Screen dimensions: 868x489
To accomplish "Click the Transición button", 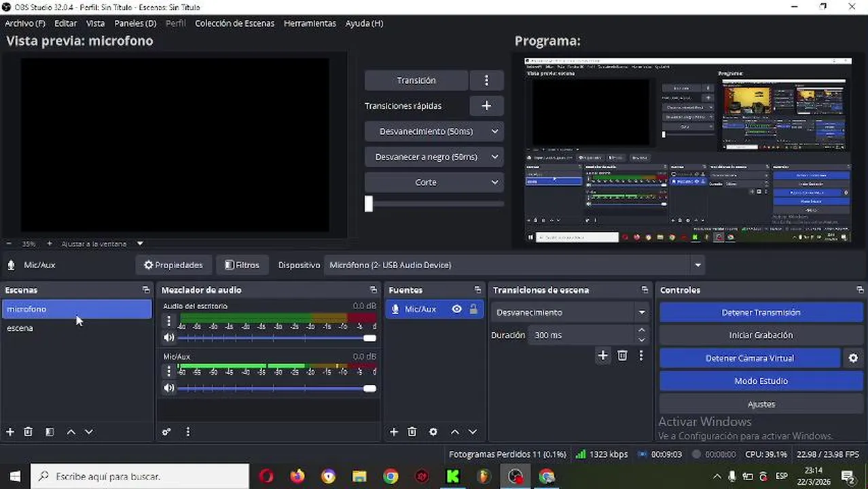I will point(416,80).
